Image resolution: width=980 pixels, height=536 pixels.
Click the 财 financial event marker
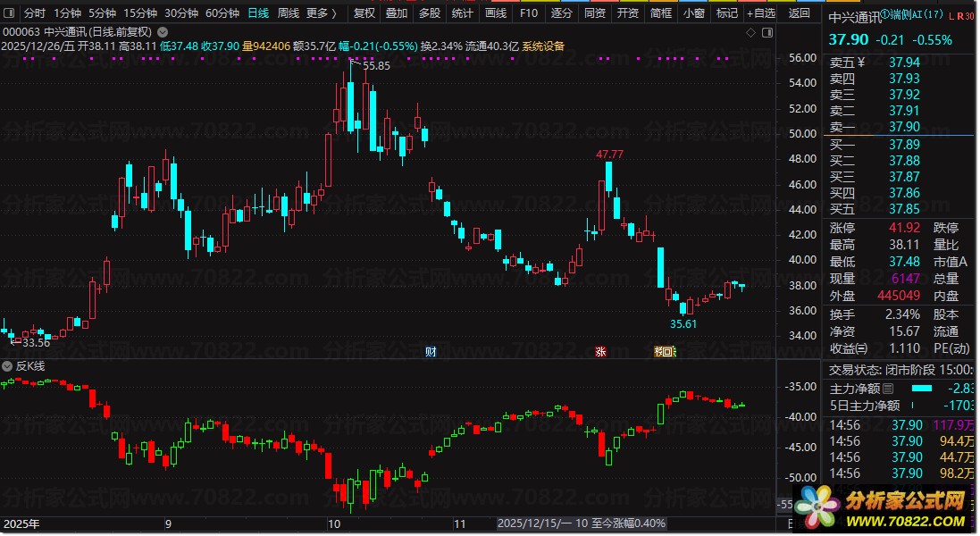pyautogui.click(x=431, y=352)
